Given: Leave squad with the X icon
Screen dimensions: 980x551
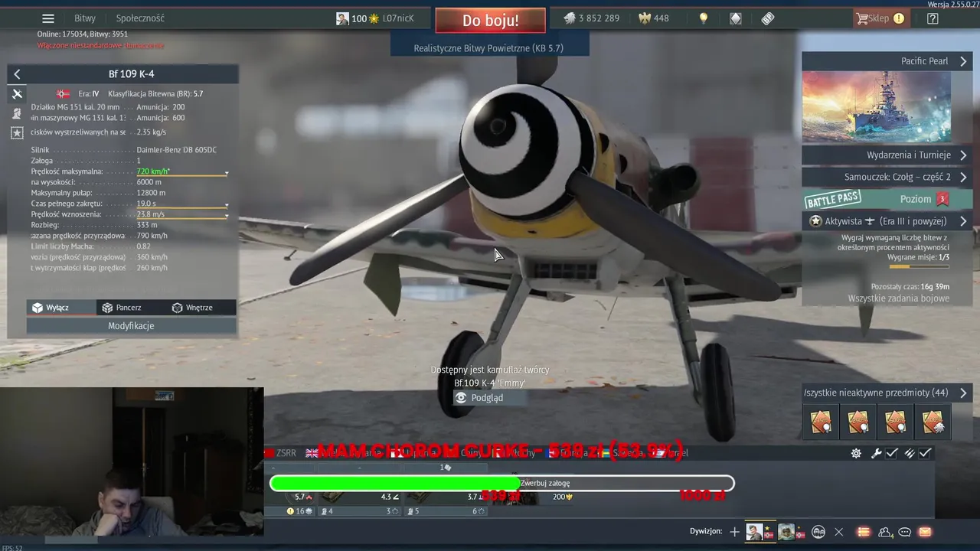Looking at the screenshot, I should [838, 532].
